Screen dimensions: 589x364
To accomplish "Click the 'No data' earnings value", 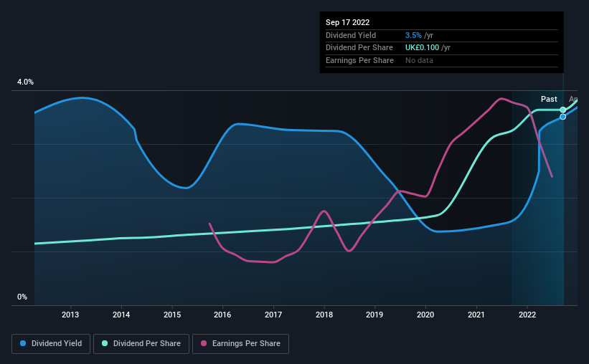I will (x=419, y=60).
